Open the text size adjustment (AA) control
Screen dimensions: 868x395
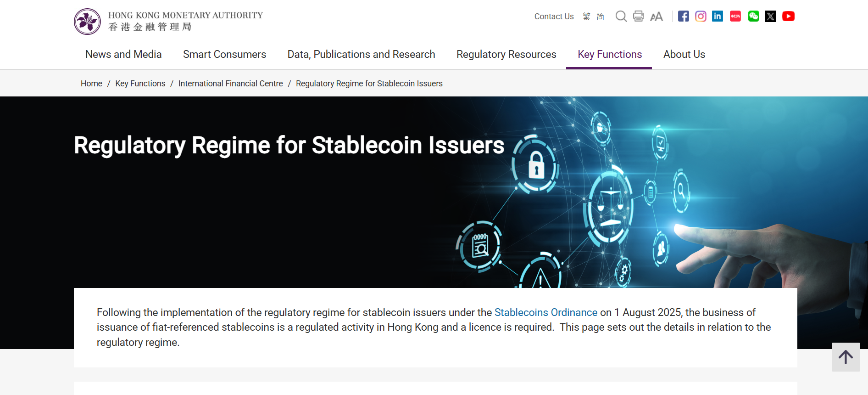point(656,16)
